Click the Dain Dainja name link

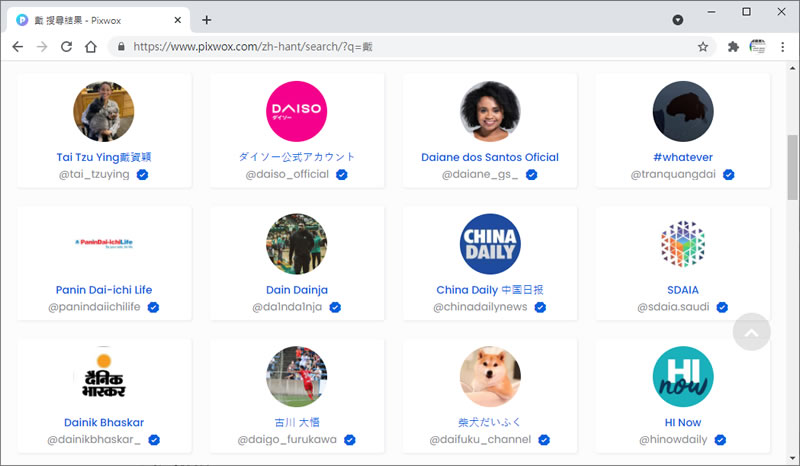(296, 290)
